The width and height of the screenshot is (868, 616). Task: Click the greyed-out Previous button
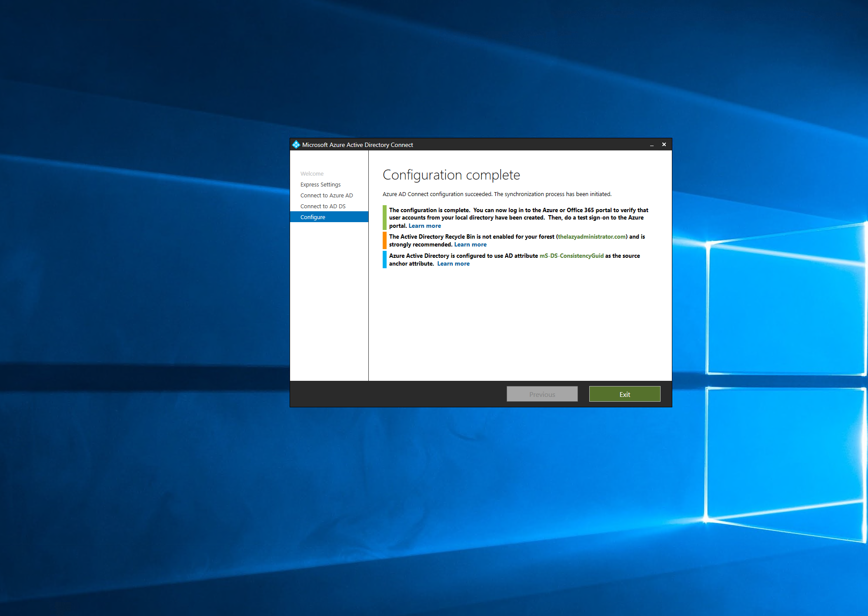[x=542, y=394]
